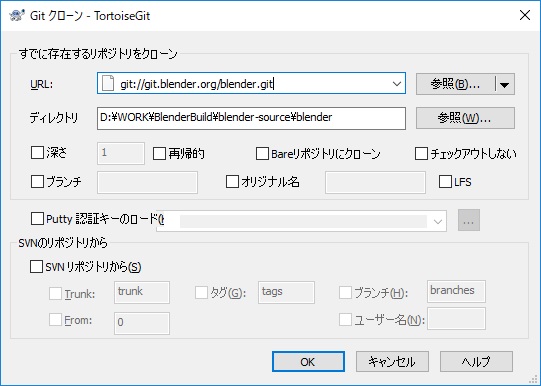Tick the ブランチ branch checkbox

[37, 181]
